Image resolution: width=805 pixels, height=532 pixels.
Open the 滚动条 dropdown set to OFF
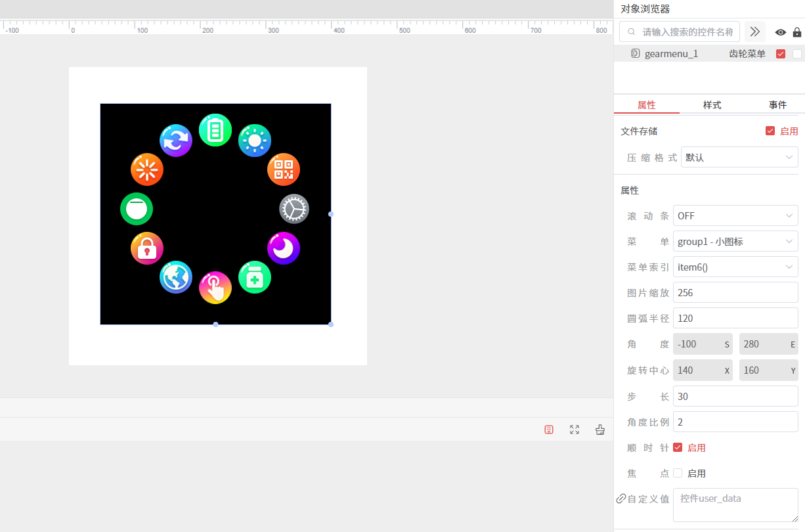[735, 215]
